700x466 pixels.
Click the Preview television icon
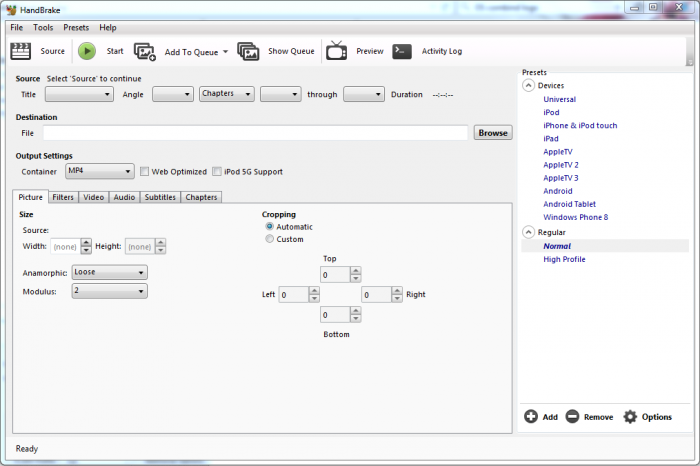point(337,50)
